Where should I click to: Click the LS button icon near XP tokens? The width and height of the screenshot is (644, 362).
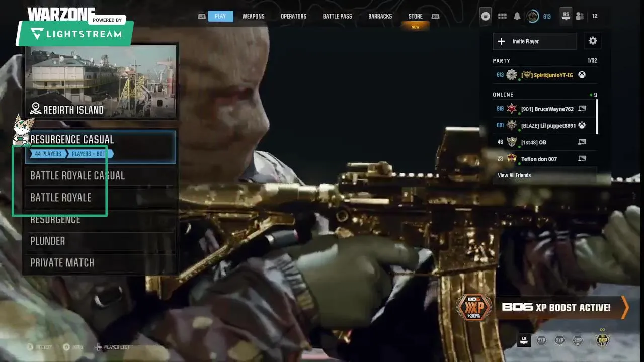pyautogui.click(x=524, y=340)
